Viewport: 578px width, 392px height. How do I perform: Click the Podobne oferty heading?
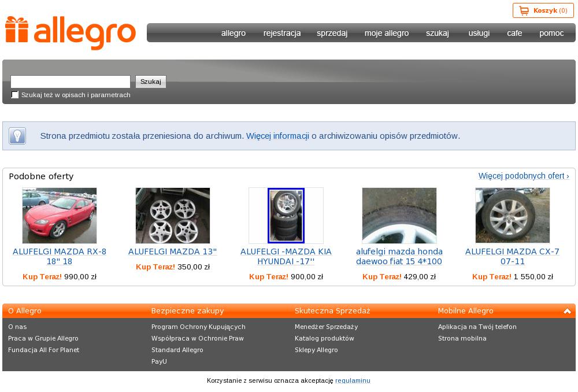tap(41, 176)
